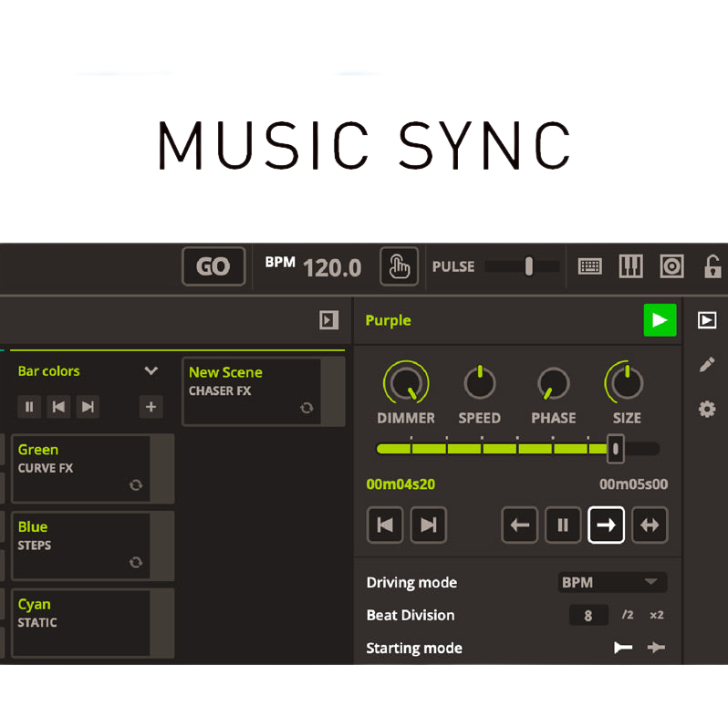The width and height of the screenshot is (728, 728).
Task: Click the loop icon on New Scene
Action: (307, 408)
